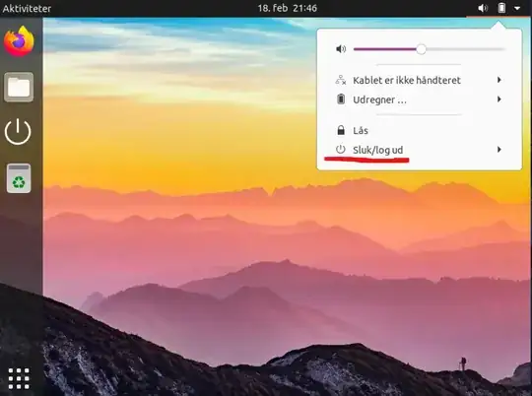Viewport: 532px width, 396px height.
Task: Open Firefox from the dock
Action: (19, 41)
